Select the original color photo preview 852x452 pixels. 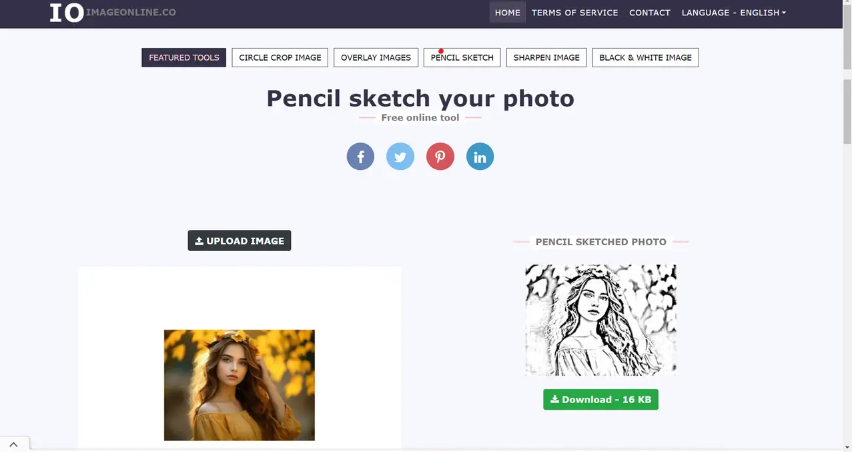239,385
